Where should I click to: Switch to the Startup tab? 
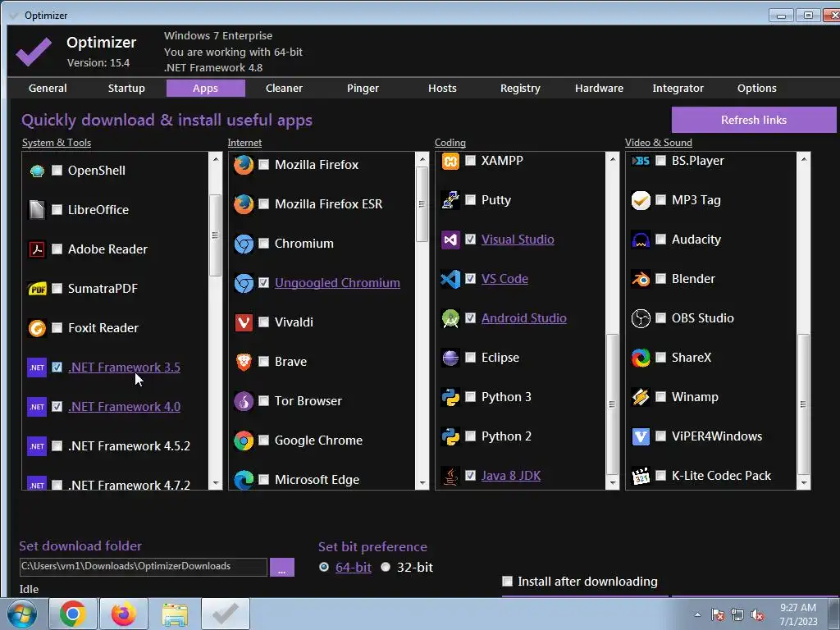pyautogui.click(x=126, y=89)
